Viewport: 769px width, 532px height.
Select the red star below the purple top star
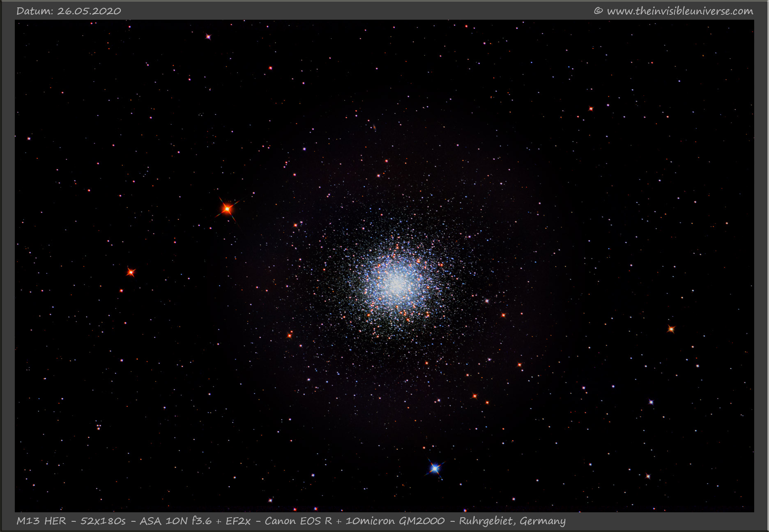pyautogui.click(x=270, y=68)
